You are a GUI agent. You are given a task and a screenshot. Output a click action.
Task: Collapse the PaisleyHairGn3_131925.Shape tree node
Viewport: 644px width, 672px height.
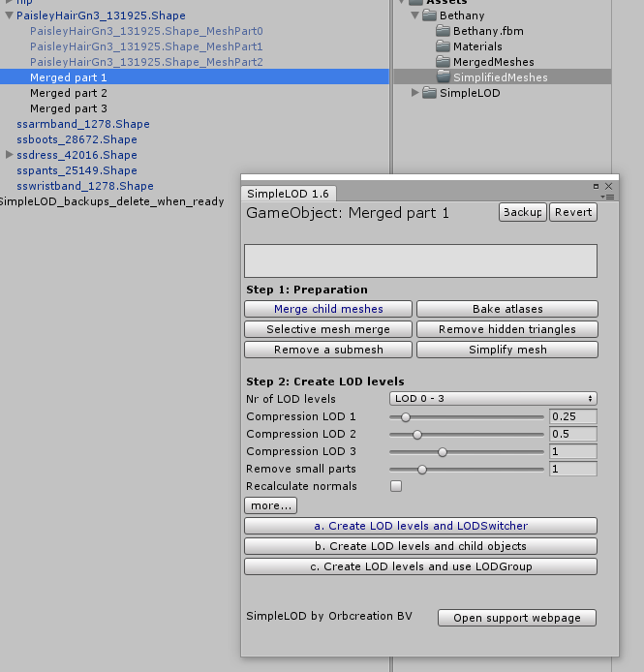[x=9, y=15]
